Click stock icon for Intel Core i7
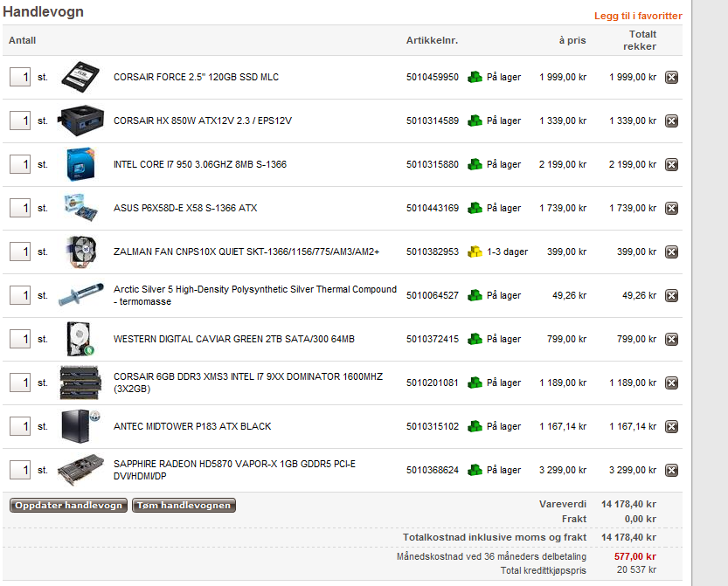Image resolution: width=728 pixels, height=586 pixels. (475, 164)
